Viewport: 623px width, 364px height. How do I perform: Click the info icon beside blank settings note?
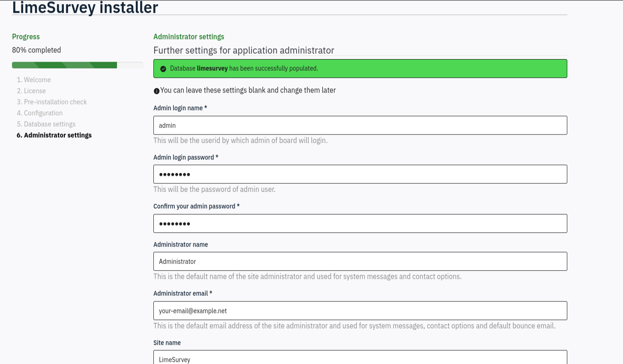156,91
